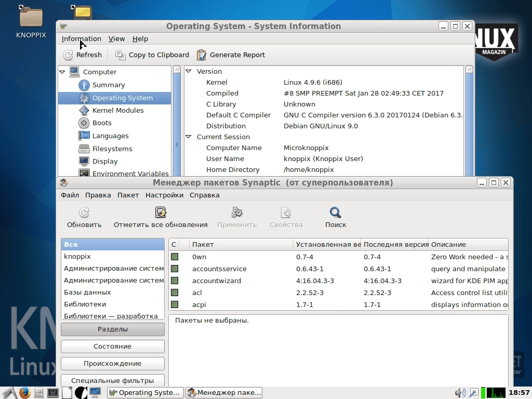532x399 pixels.
Task: Click the Происхождение button
Action: coord(113,363)
